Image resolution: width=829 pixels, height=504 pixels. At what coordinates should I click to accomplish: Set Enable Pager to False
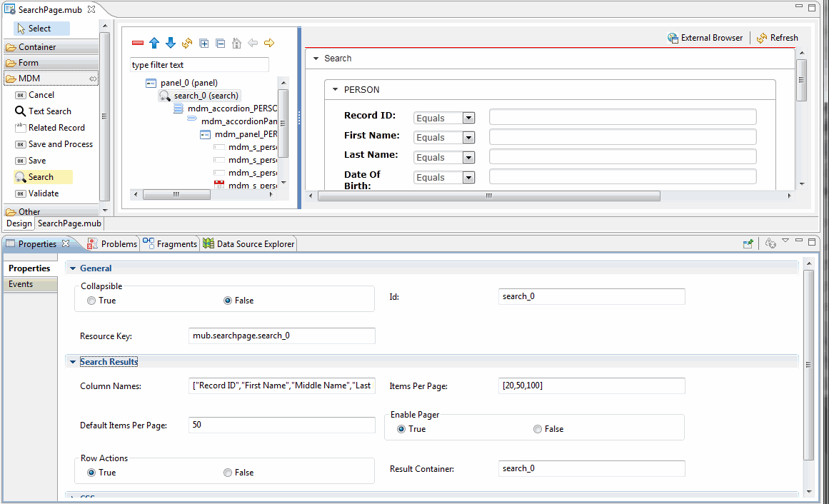coord(538,430)
